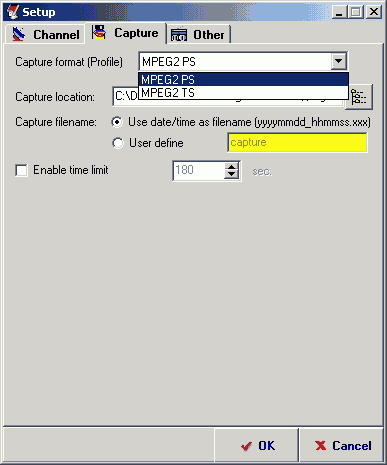
Task: Click the red X on Cancel
Action: pos(320,445)
